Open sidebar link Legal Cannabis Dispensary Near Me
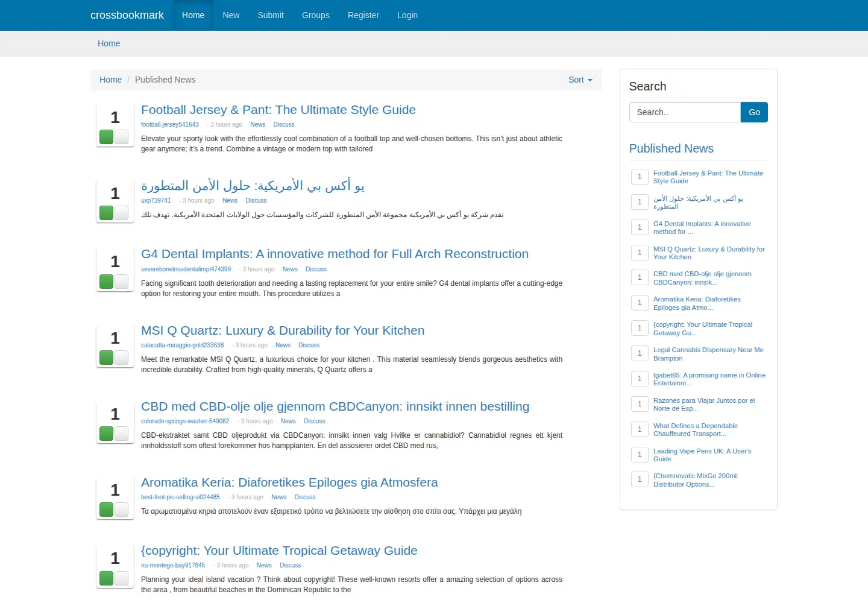This screenshot has height=603, width=868. point(708,354)
